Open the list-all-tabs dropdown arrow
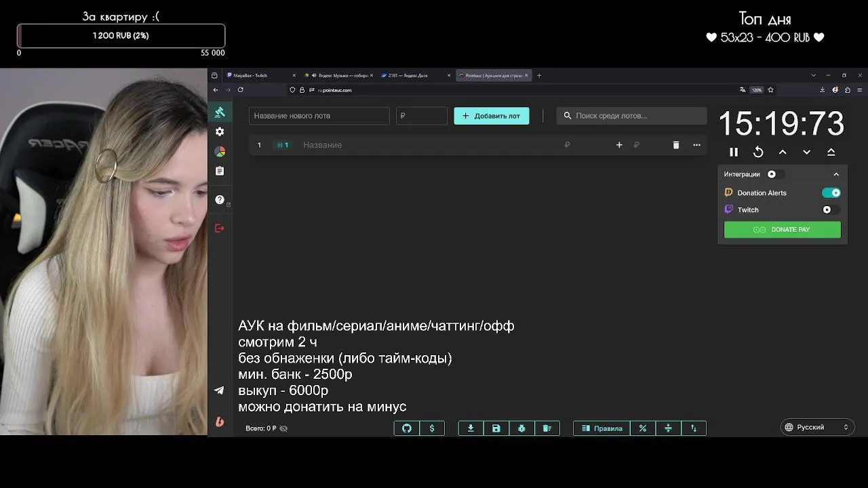Viewport: 868px width, 488px height. (814, 75)
